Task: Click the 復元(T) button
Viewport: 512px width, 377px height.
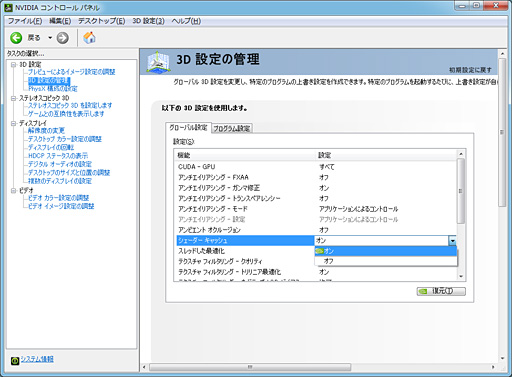Action: click(441, 291)
